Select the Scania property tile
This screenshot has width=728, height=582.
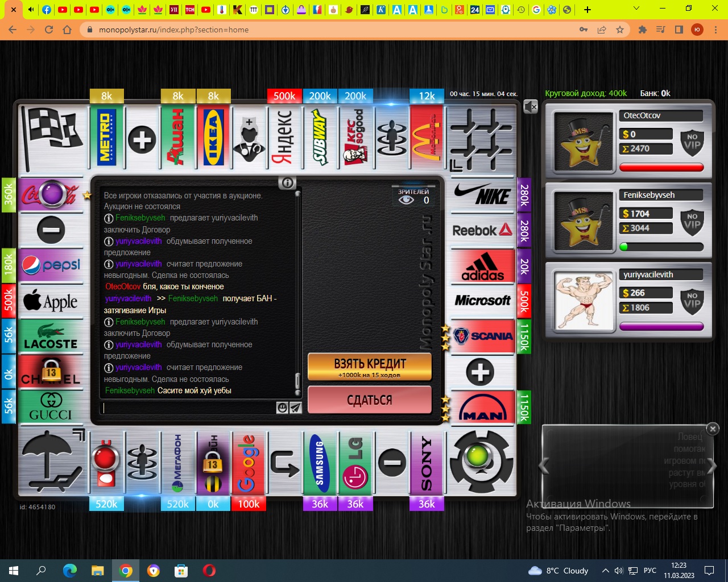482,336
